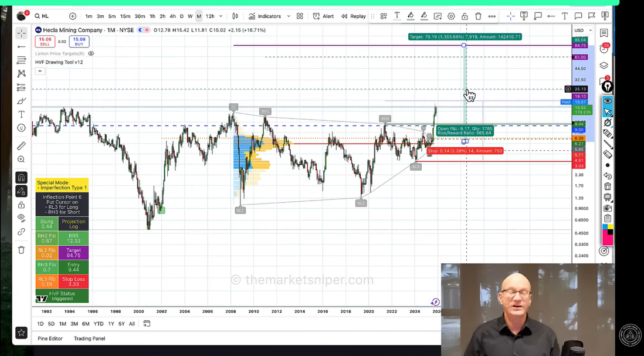Screen dimensions: 644x356
Task: Expand the Indicators favorites dropdown arrow
Action: tap(289, 16)
